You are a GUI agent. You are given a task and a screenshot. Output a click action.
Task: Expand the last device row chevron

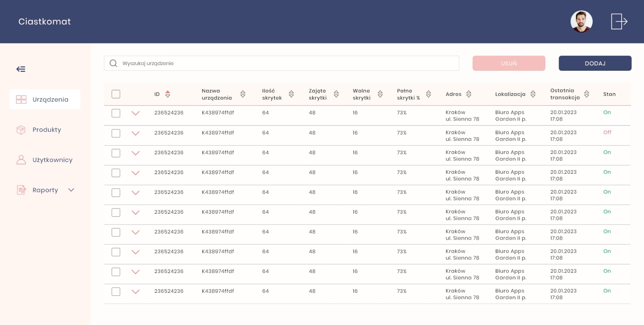(136, 292)
